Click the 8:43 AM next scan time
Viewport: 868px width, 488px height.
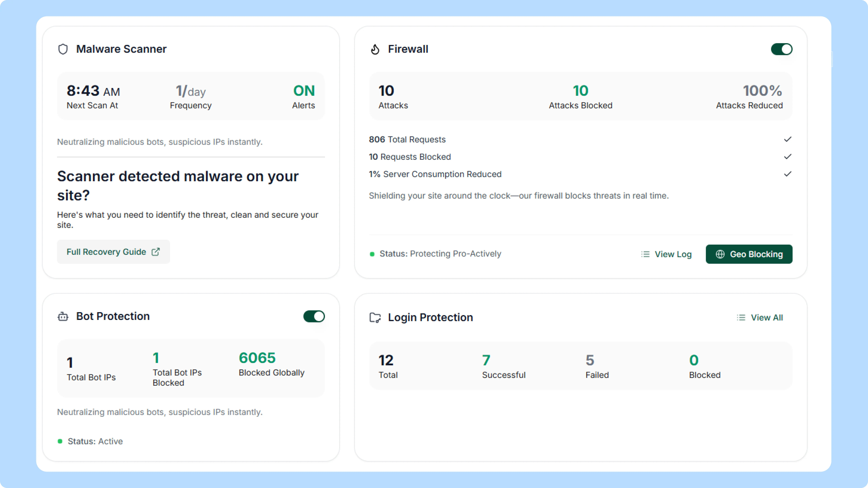(93, 91)
